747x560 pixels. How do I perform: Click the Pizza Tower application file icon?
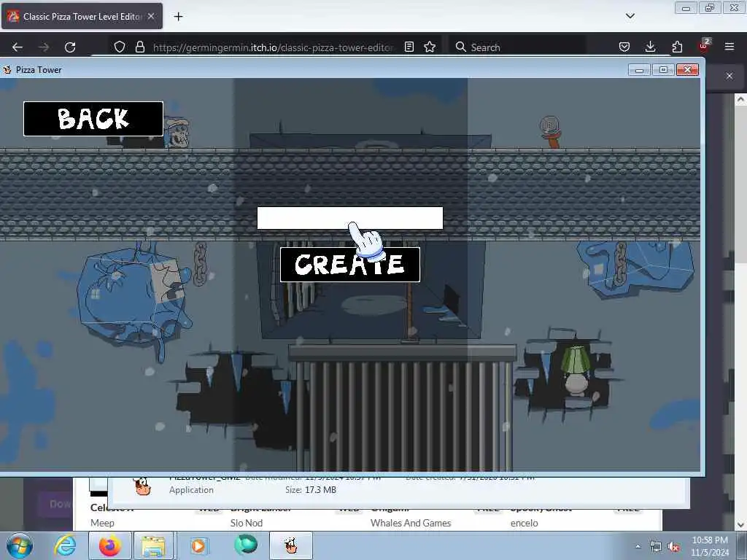click(142, 486)
